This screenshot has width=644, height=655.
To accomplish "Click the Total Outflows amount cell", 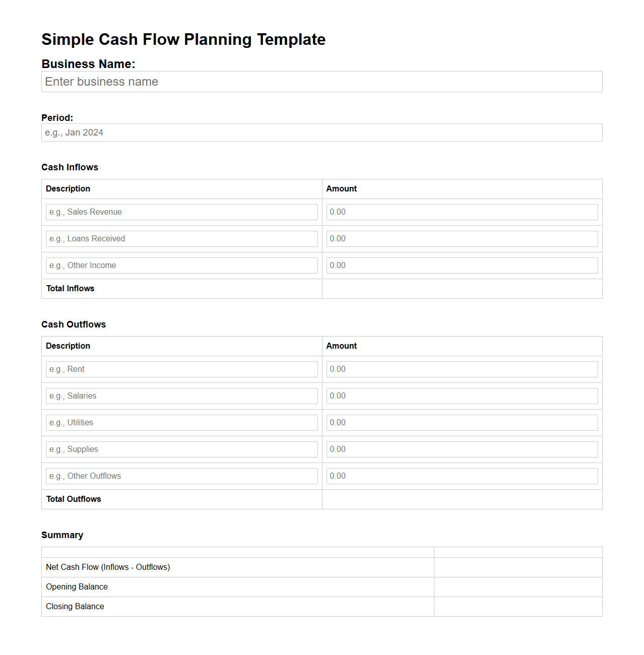I will (x=462, y=499).
